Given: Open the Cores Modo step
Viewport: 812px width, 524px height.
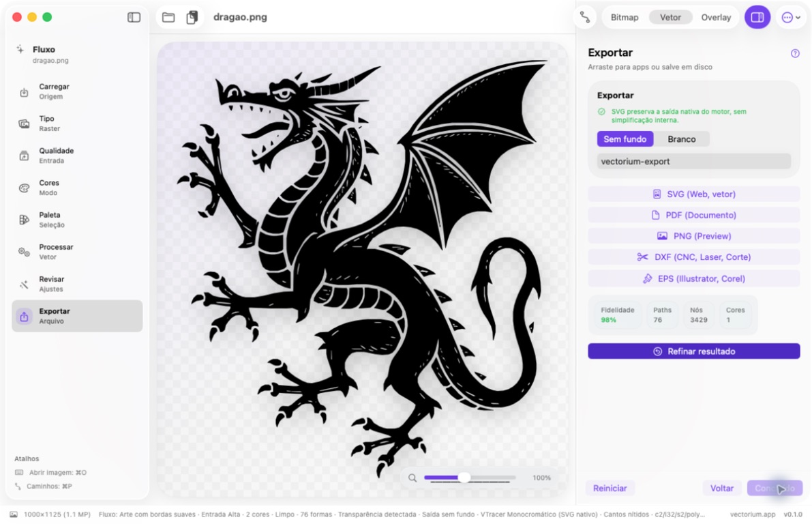Looking at the screenshot, I should (x=77, y=188).
